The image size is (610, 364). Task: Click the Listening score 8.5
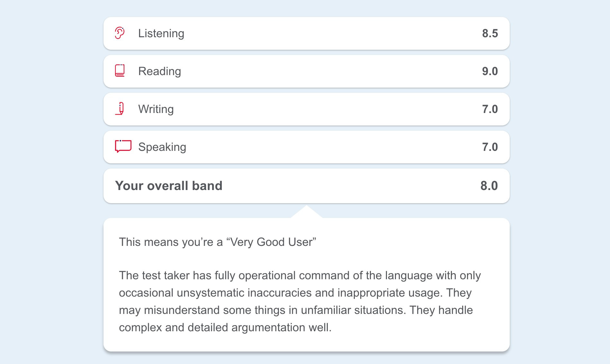pyautogui.click(x=490, y=33)
